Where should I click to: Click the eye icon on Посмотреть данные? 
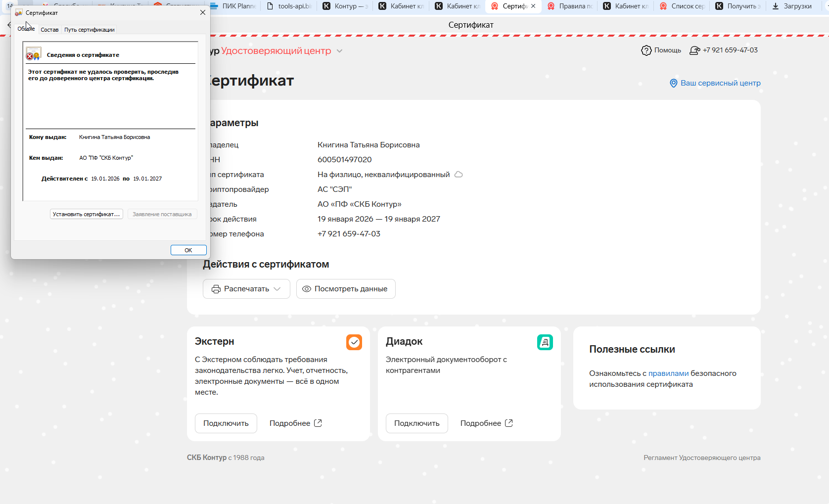pyautogui.click(x=307, y=289)
